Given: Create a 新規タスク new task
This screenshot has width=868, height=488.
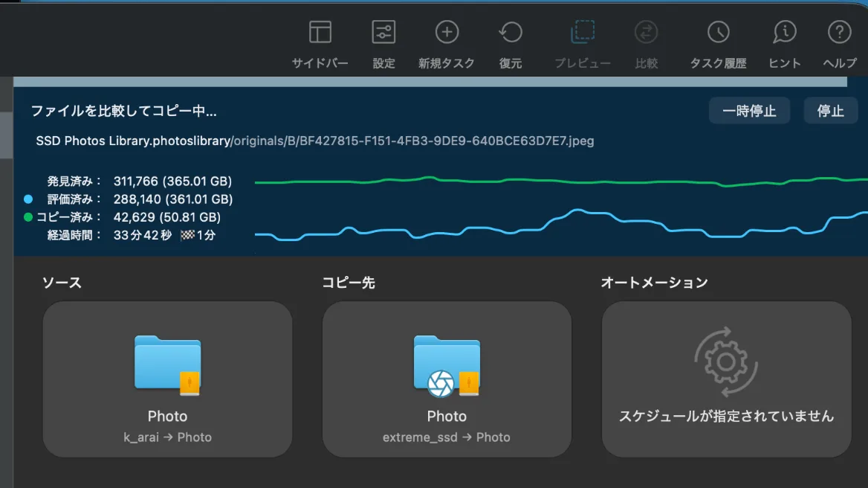Looking at the screenshot, I should pyautogui.click(x=446, y=32).
